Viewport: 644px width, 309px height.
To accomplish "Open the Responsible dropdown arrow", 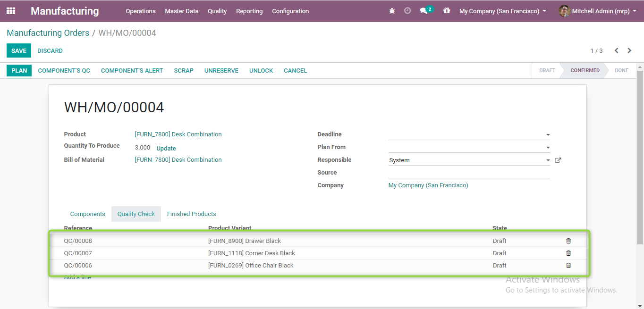I will pyautogui.click(x=548, y=160).
